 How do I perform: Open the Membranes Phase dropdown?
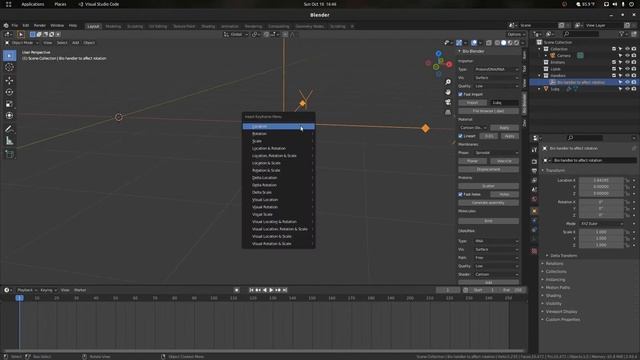(496, 153)
